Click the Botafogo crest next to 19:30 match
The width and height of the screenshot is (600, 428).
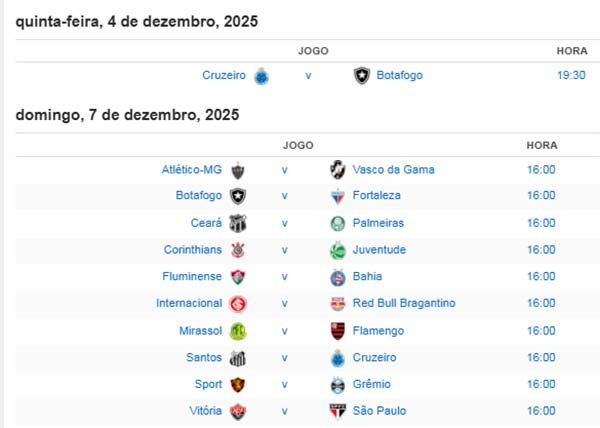coord(362,75)
